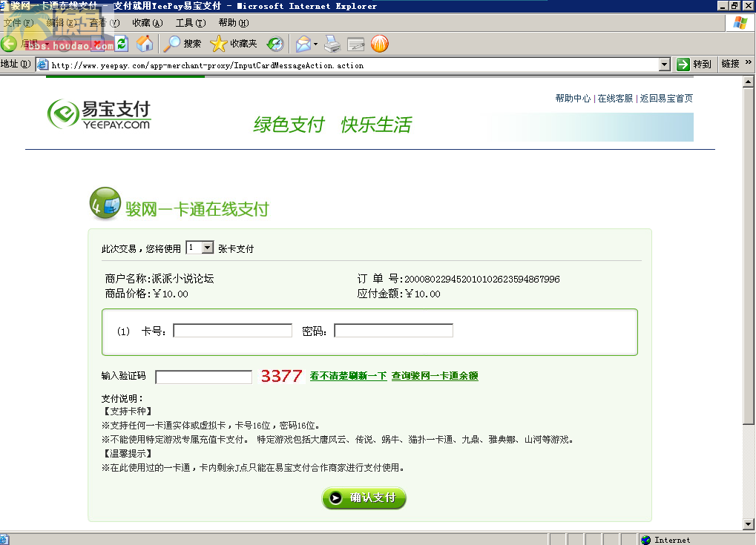
Task: Open the 编辑 (Edit) menu
Action: pyautogui.click(x=62, y=23)
